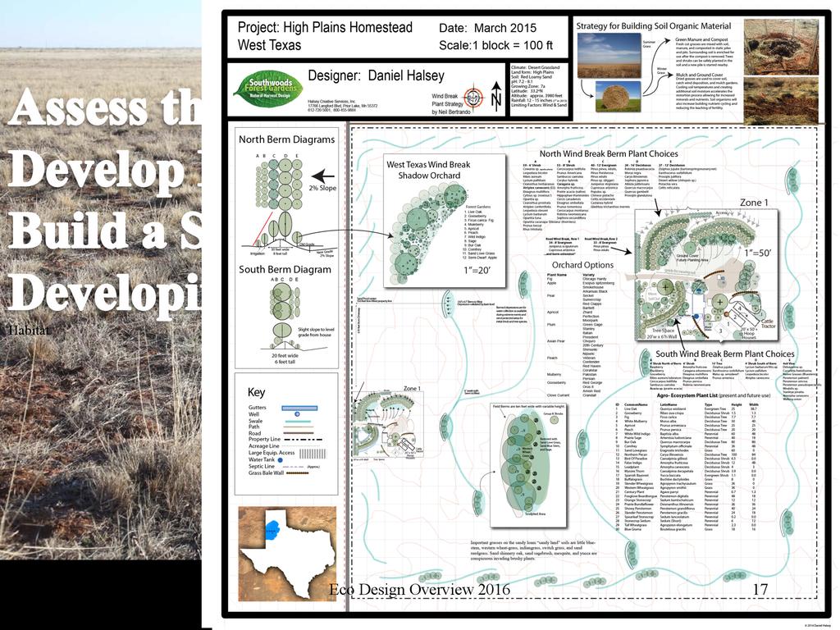Click the Large Equip. Access hatch symbol

coord(302,451)
